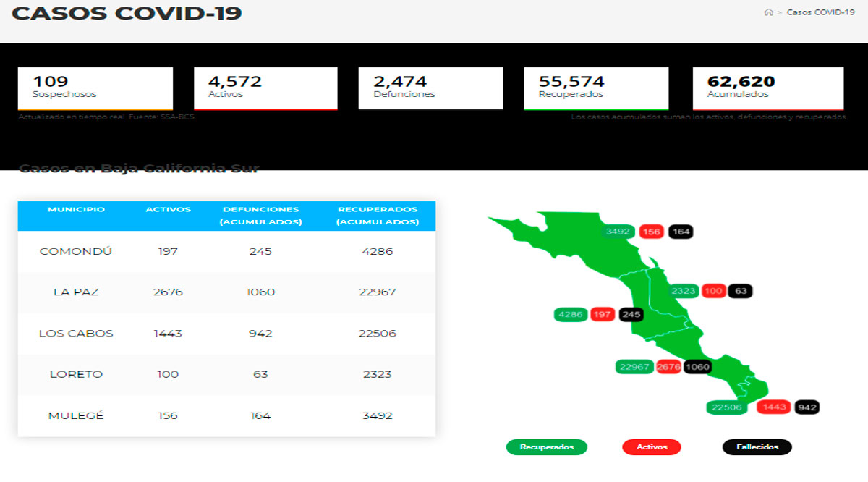Click red 100 map badge for Loreto
Viewport: 868px width, 482px height.
(713, 291)
